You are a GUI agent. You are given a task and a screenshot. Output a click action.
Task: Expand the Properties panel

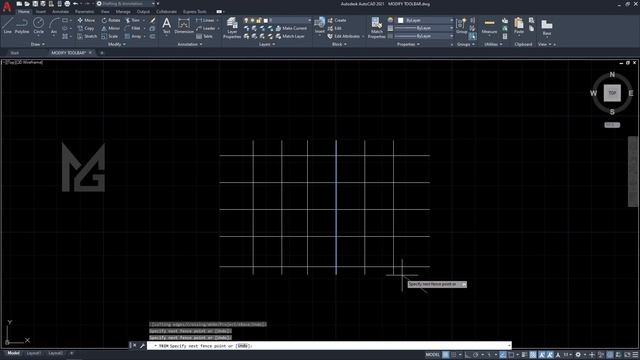pyautogui.click(x=408, y=44)
